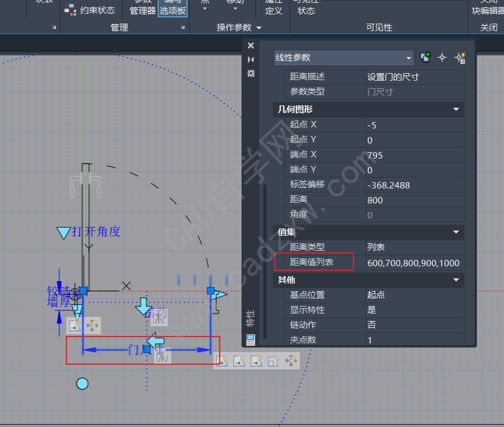Expand the 操作参数 ribbon panel
Viewport: 504px width, 427px height.
pos(239,28)
